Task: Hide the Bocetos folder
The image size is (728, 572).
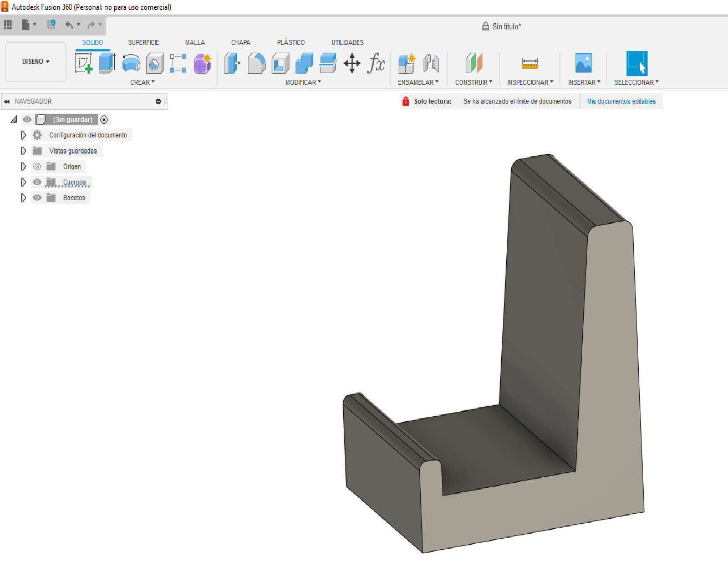Action: tap(37, 198)
